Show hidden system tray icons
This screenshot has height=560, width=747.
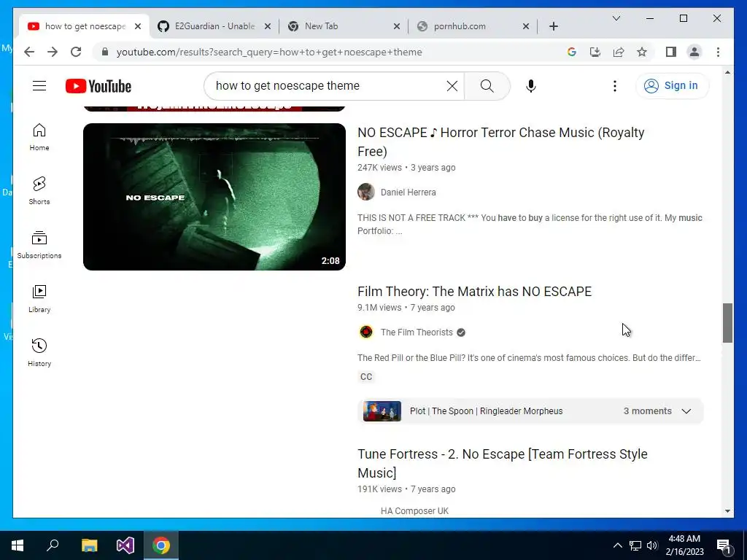[617, 545]
